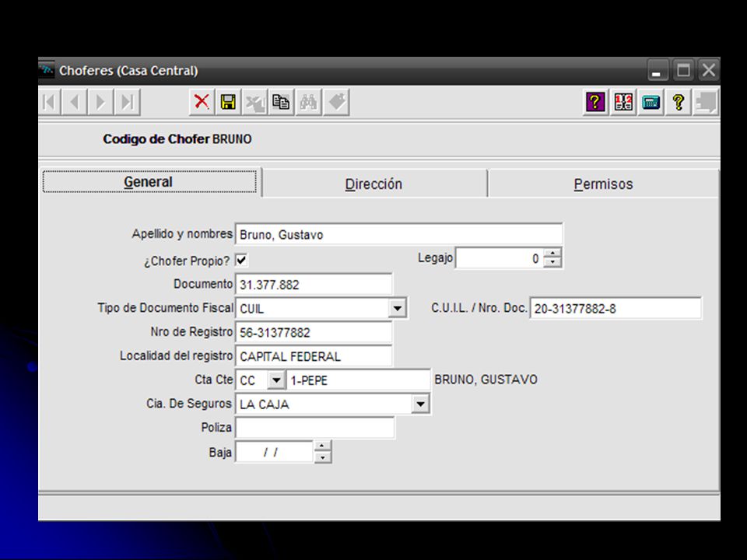Go to the previous record
The width and height of the screenshot is (747, 560).
click(75, 102)
